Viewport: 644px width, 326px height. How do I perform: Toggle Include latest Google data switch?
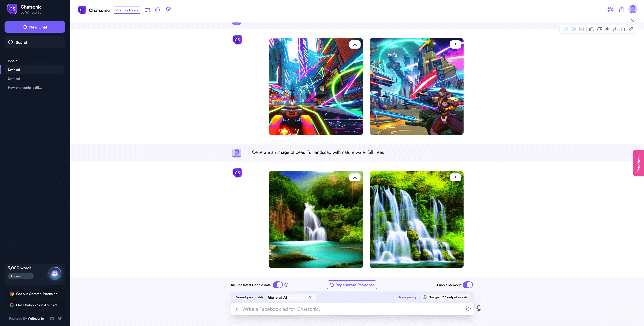(x=278, y=285)
